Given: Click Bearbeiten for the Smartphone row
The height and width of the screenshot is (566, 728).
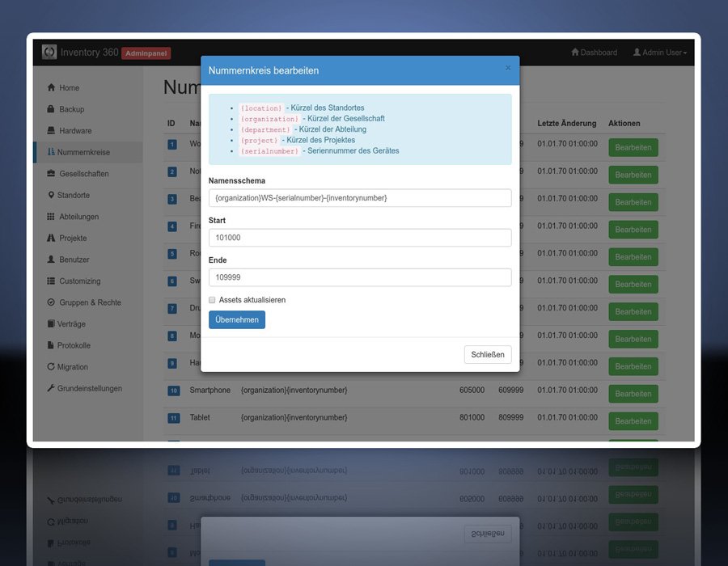Looking at the screenshot, I should [x=633, y=394].
